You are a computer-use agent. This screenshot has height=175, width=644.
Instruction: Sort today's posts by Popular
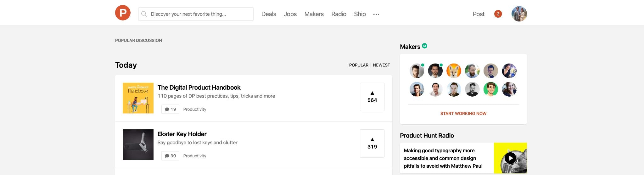(x=358, y=65)
